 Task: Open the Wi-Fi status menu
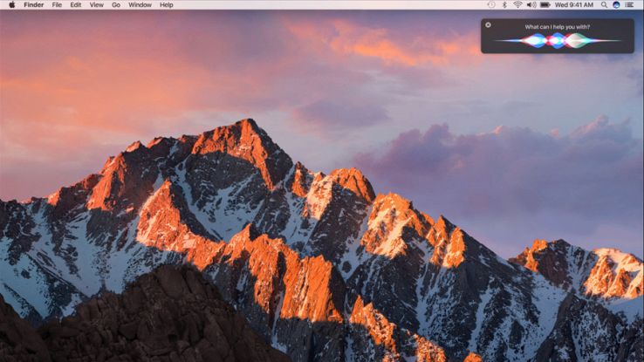pos(517,5)
